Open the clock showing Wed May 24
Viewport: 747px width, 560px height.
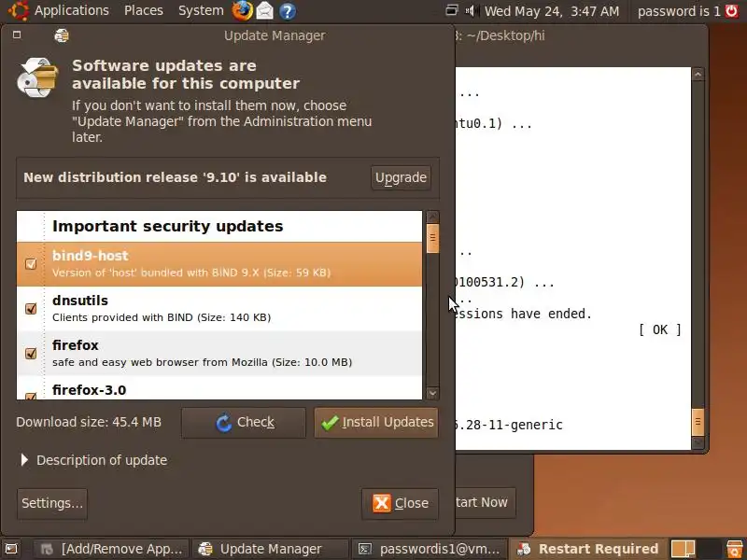(552, 11)
